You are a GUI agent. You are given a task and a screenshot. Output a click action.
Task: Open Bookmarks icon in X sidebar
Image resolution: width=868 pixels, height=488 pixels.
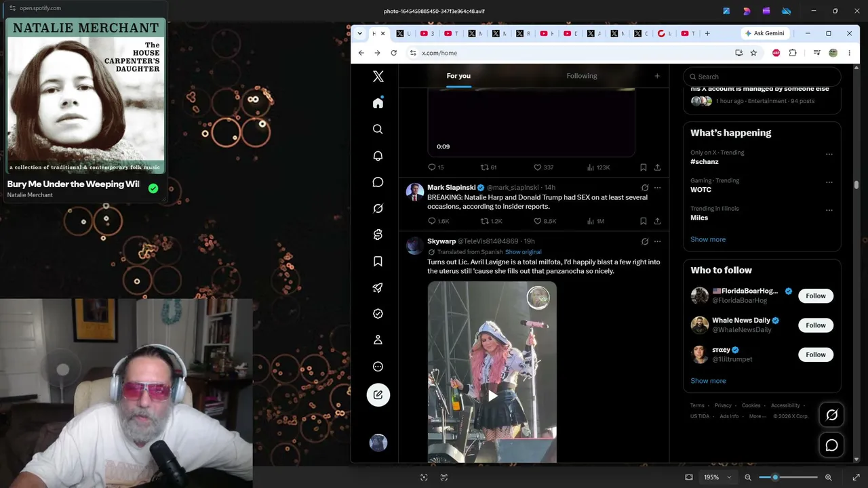coord(378,262)
